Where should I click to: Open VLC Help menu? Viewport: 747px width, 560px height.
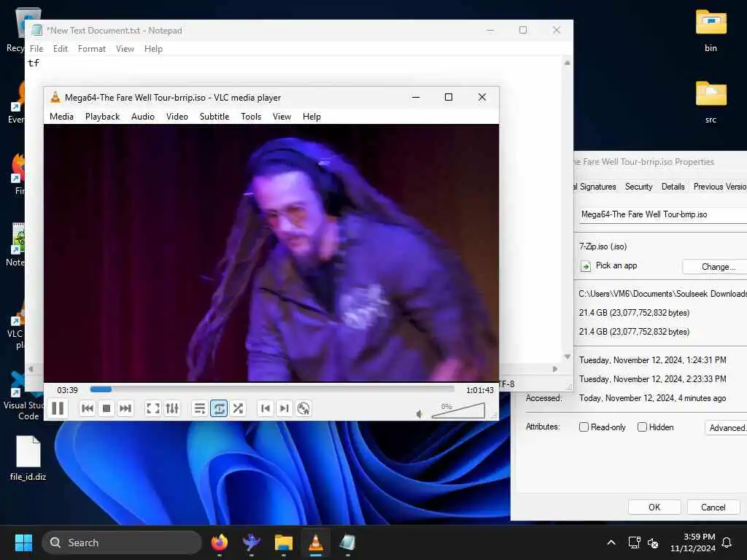(x=311, y=117)
